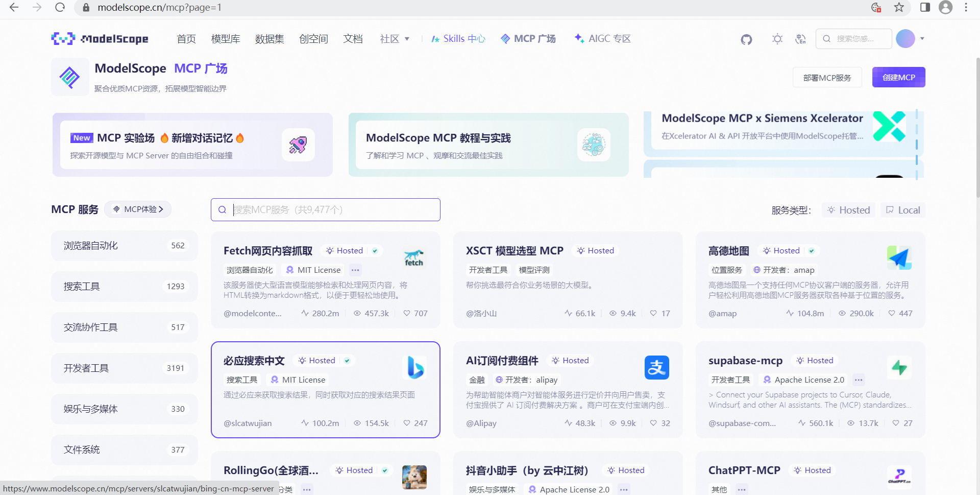Select 浏览器自动化 category
Screen dimensions: 980x495
(125, 246)
